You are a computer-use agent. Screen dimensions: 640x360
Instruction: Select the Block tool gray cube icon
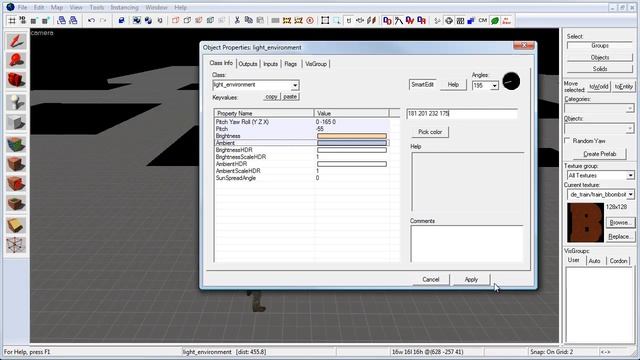click(16, 122)
